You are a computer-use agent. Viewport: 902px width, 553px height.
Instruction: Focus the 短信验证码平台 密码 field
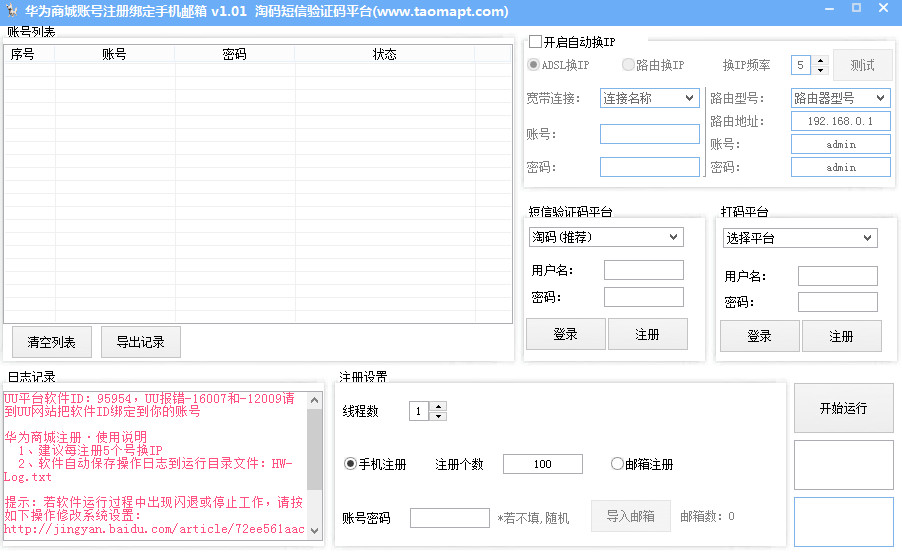click(644, 297)
